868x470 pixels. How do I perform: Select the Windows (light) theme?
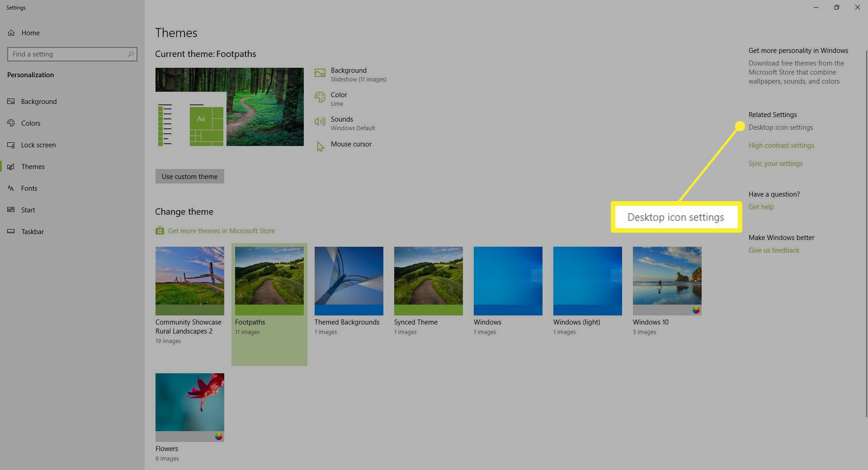pos(588,281)
